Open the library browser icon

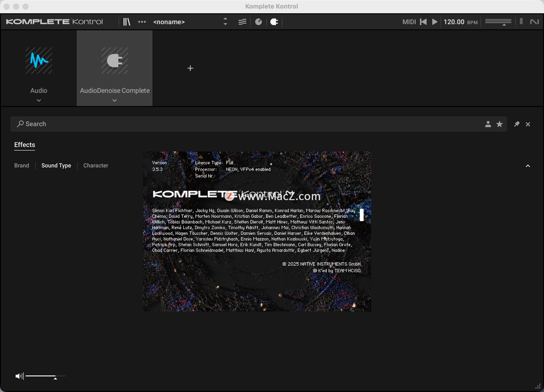(x=126, y=22)
